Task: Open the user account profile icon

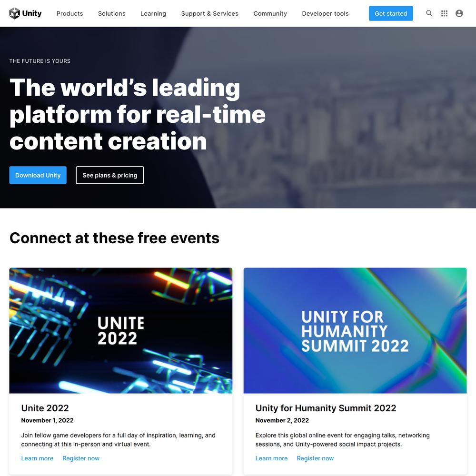Action: pos(459,13)
